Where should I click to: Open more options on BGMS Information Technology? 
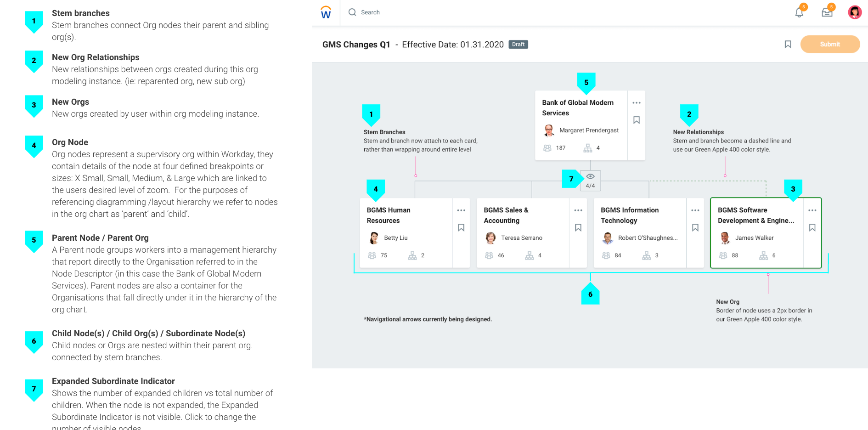695,210
